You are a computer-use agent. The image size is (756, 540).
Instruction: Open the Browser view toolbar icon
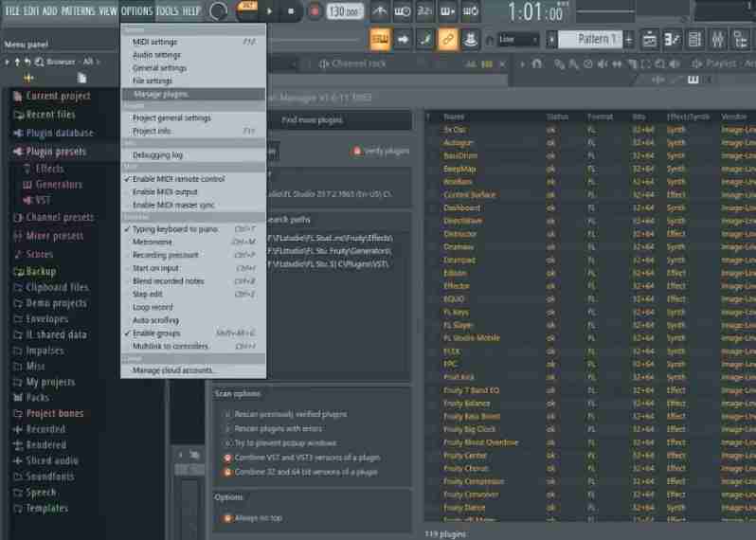click(740, 40)
